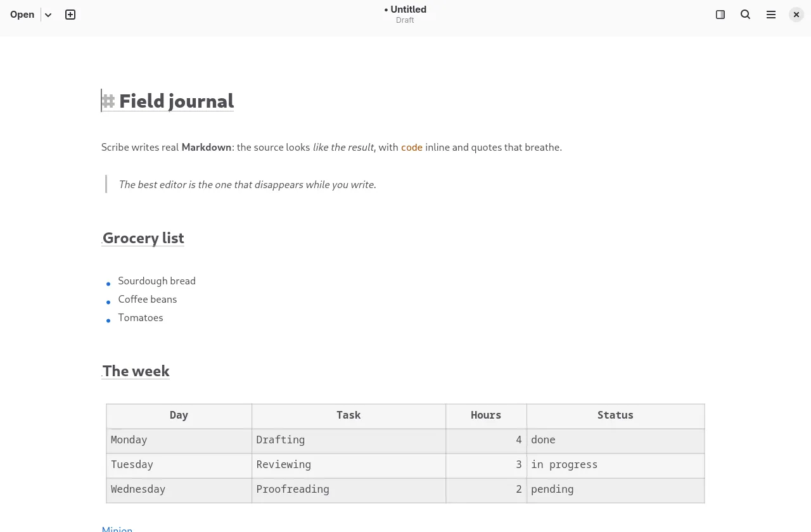Click The week heading

pyautogui.click(x=136, y=370)
